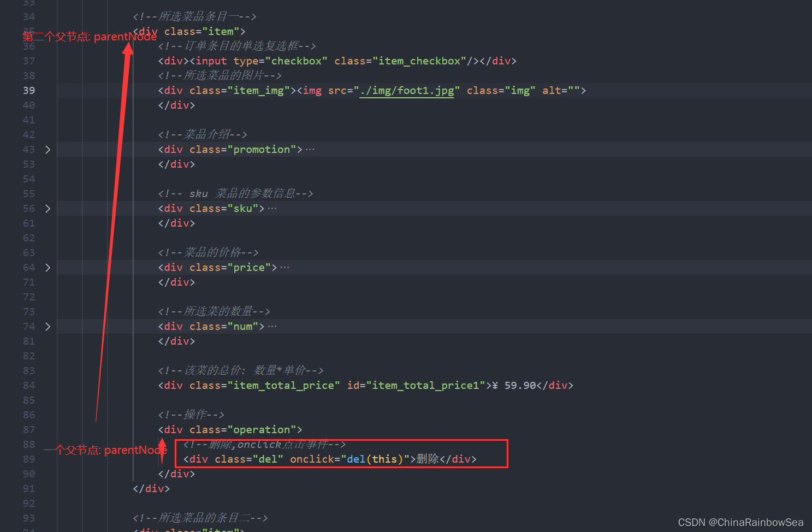Click the closing </div> on line 81
This screenshot has width=812, height=532.
pos(176,341)
